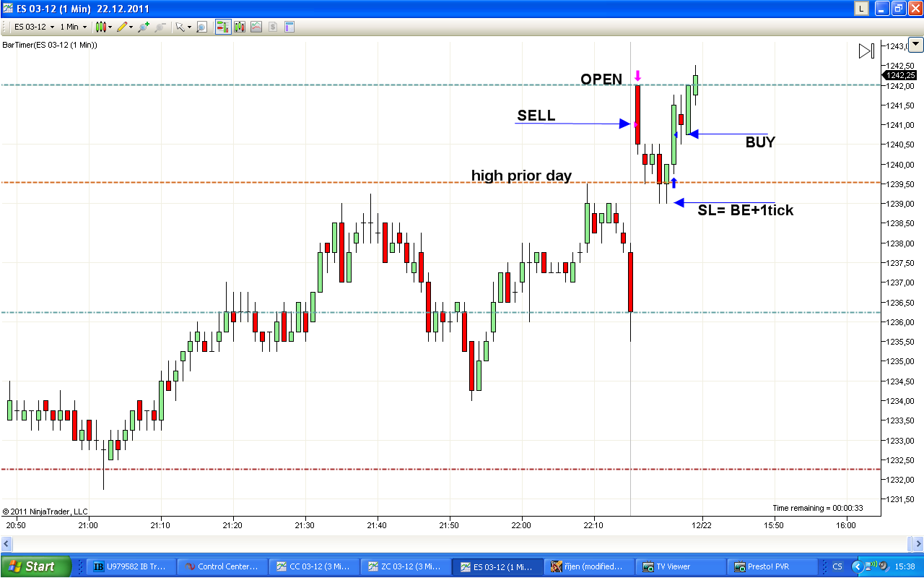924x578 pixels.
Task: Click the system clock showing 15:38
Action: (x=905, y=566)
